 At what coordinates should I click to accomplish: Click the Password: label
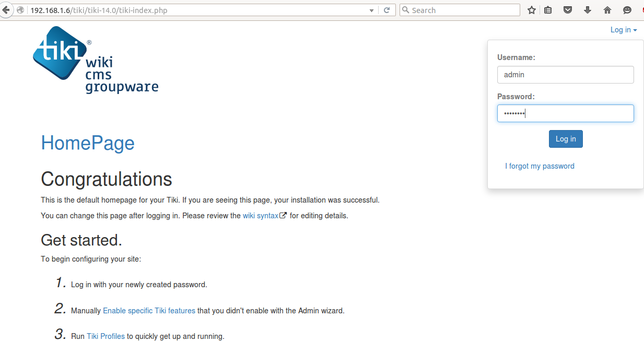coord(516,97)
